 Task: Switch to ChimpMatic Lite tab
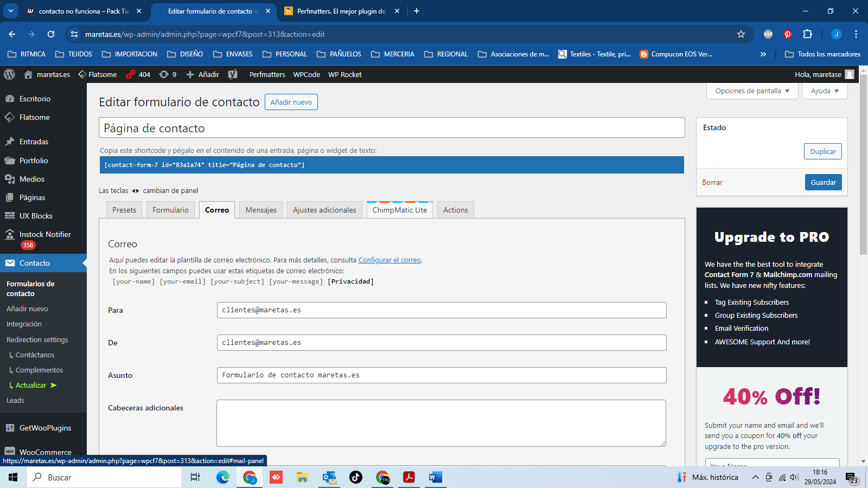[400, 210]
